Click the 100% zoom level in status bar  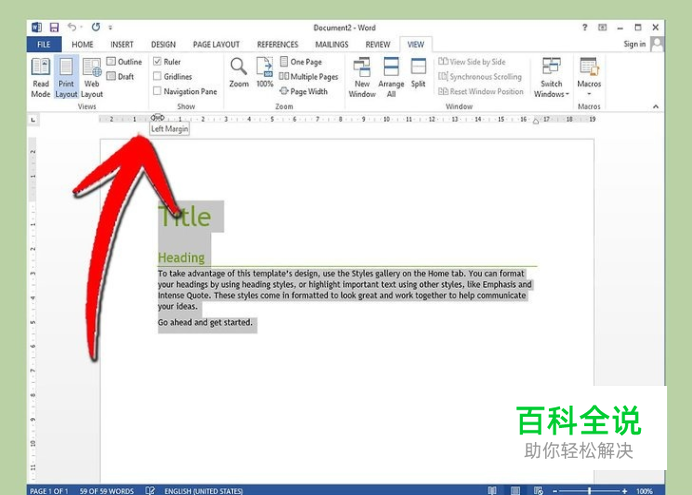point(644,491)
